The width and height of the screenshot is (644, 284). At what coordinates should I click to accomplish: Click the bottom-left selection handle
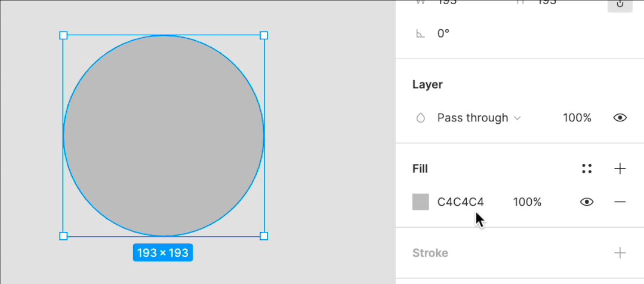pyautogui.click(x=64, y=236)
